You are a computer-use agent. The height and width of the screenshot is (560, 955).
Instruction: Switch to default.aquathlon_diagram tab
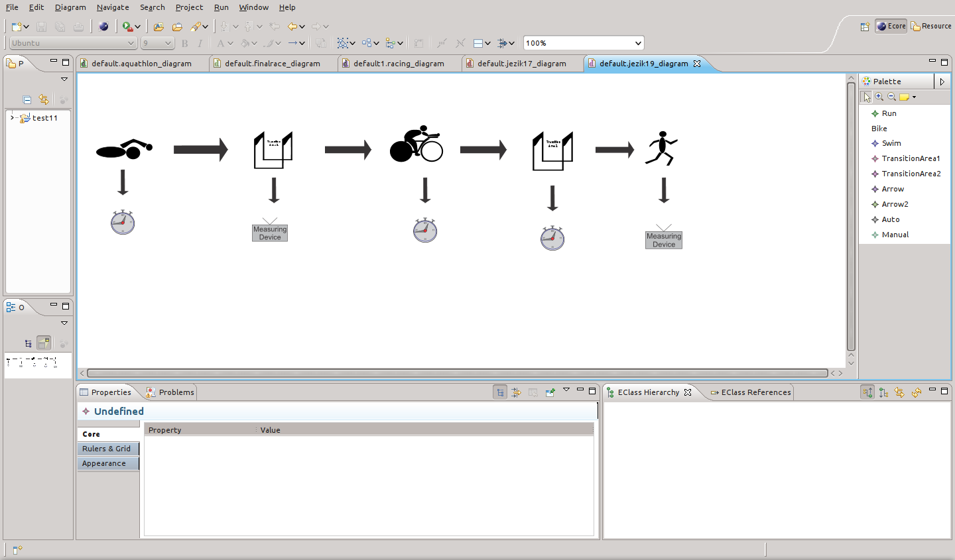141,64
